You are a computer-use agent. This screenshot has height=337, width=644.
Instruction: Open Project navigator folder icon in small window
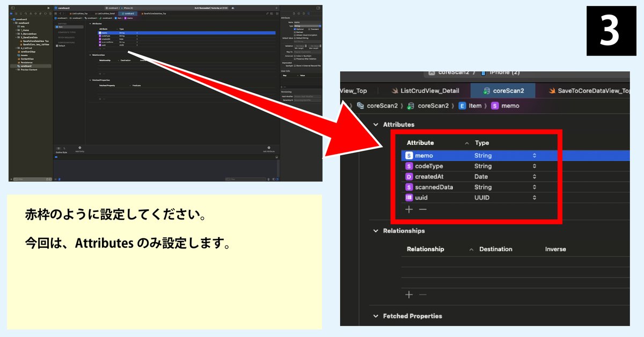11,13
